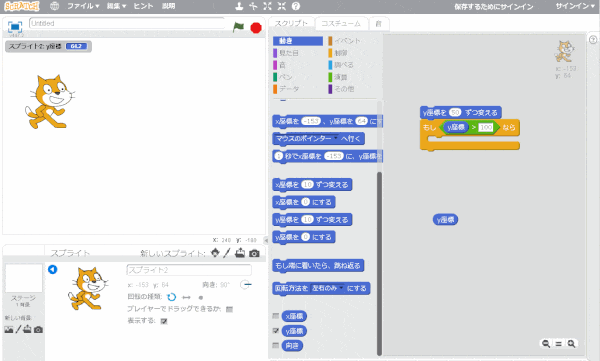This screenshot has height=361, width=600.
Task: Open the ヒント menu item
Action: pyautogui.click(x=143, y=6)
